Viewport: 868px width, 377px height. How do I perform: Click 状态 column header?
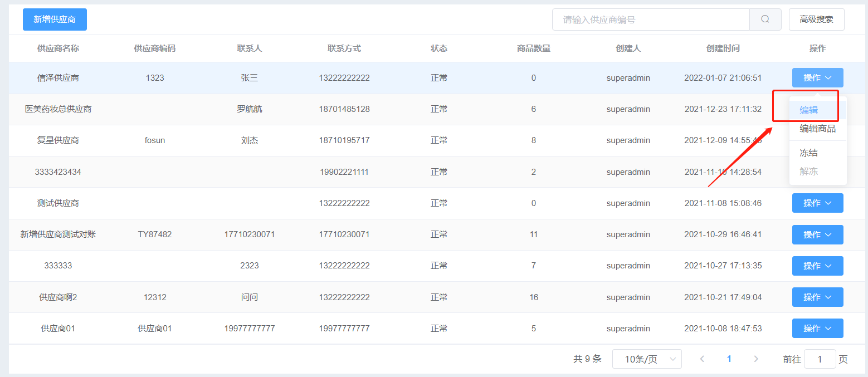(439, 48)
